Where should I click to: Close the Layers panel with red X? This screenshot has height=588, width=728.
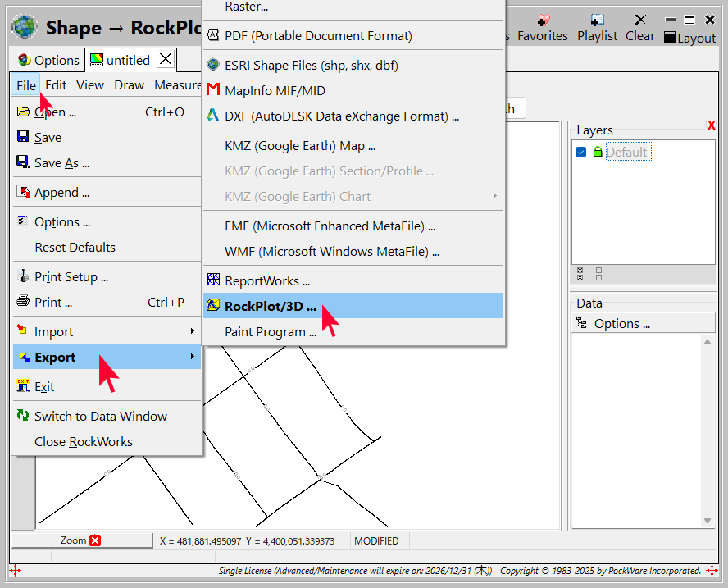711,125
